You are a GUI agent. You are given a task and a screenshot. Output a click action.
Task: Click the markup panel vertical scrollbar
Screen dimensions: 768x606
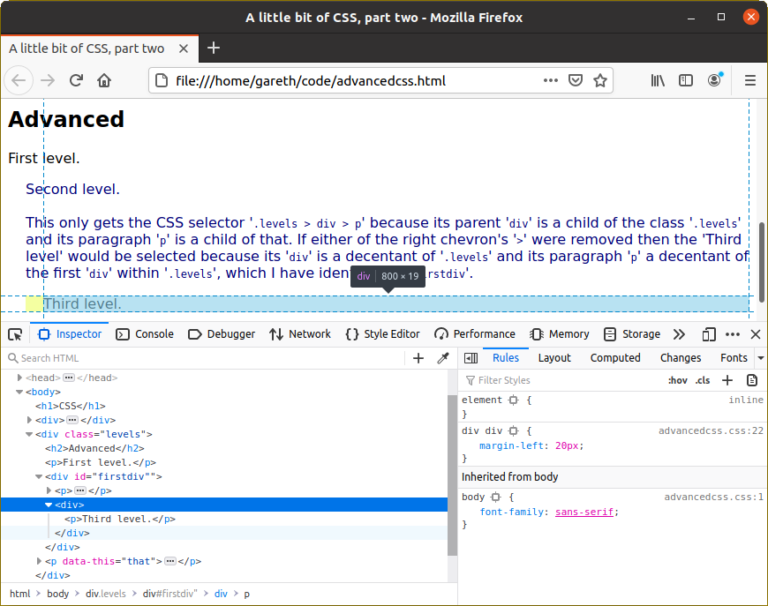[452, 475]
